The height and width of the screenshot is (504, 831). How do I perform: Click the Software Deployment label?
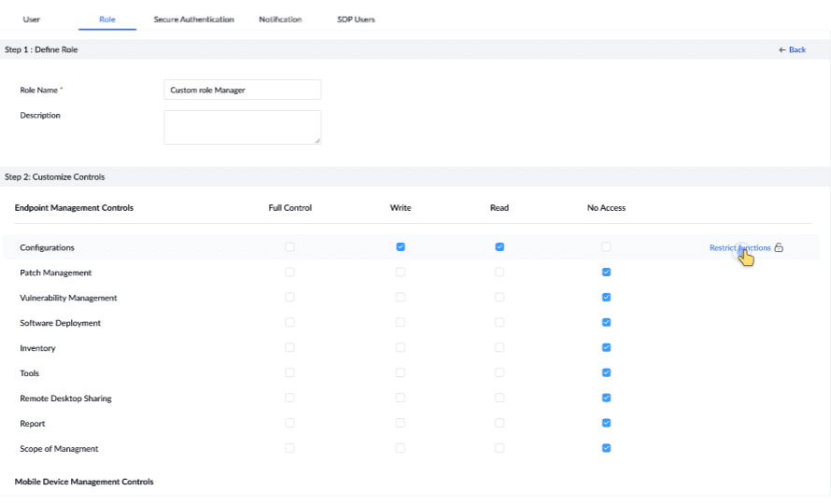pyautogui.click(x=61, y=323)
